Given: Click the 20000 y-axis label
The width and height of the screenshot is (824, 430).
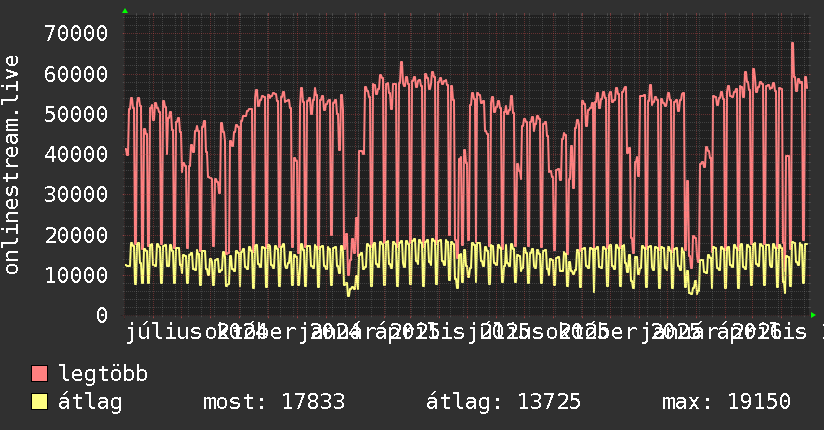Looking at the screenshot, I should [76, 235].
